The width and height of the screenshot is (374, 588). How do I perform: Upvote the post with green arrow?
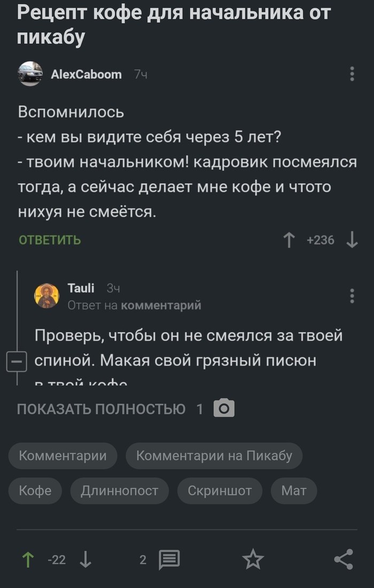pos(27,560)
